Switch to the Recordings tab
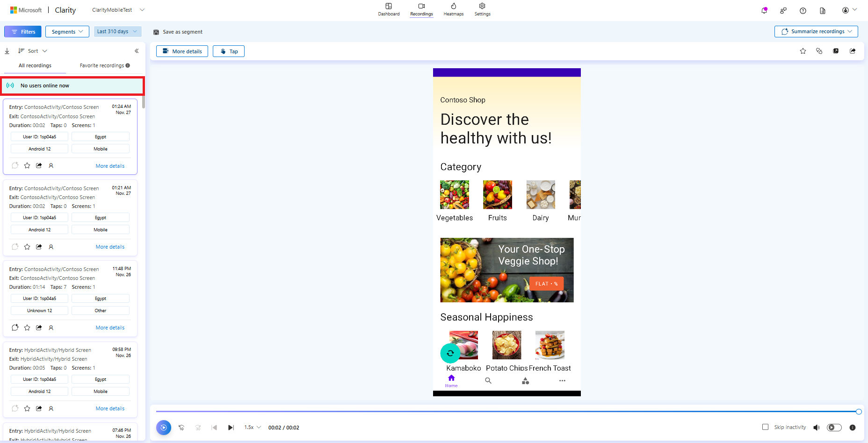This screenshot has height=443, width=868. click(x=421, y=9)
